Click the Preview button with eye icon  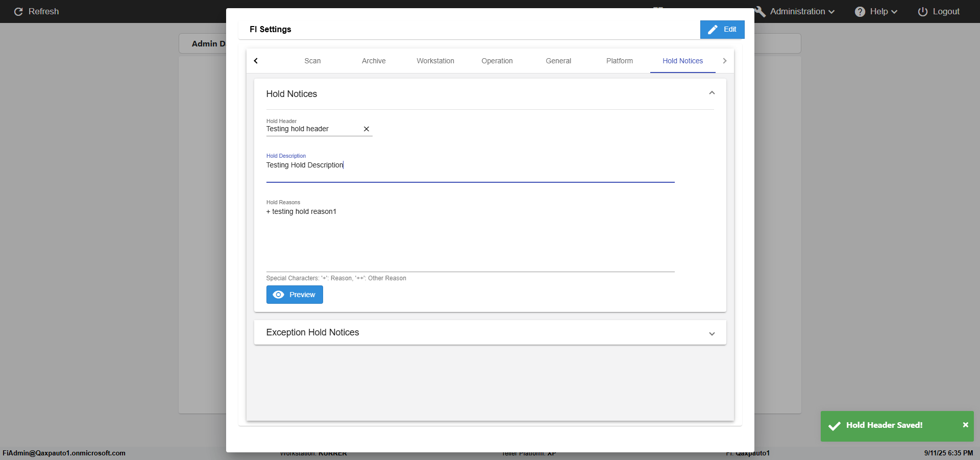tap(295, 295)
